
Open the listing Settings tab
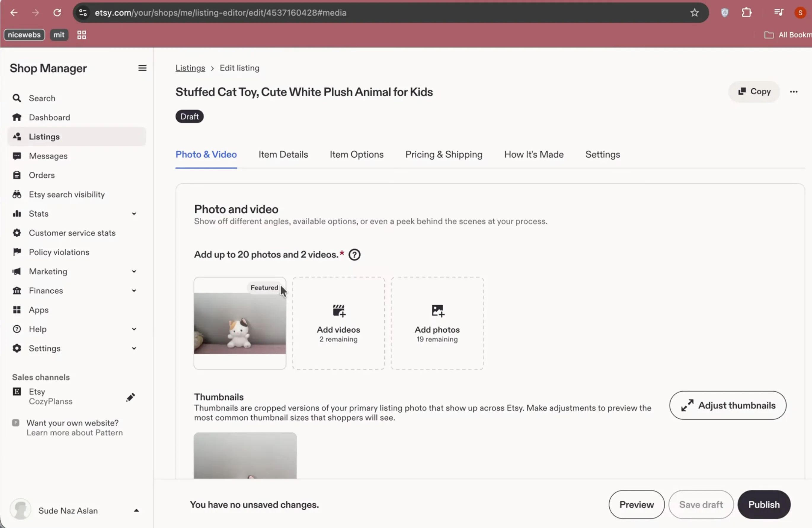[x=602, y=154]
